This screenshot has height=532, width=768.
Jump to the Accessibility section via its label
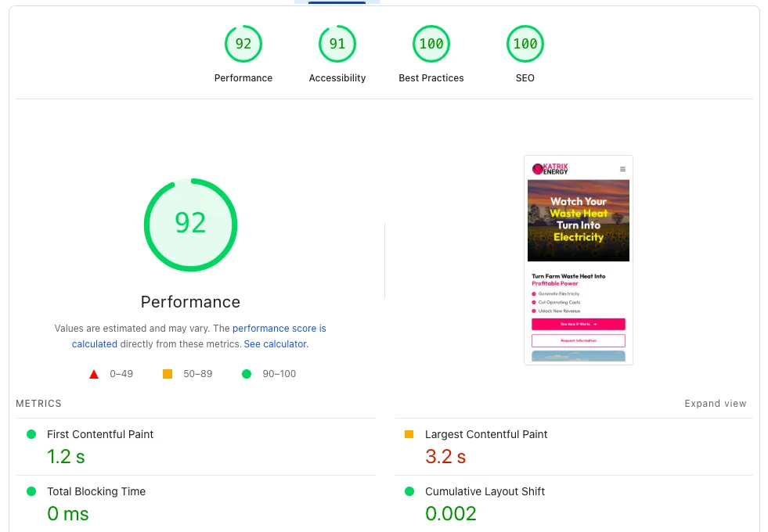click(337, 78)
